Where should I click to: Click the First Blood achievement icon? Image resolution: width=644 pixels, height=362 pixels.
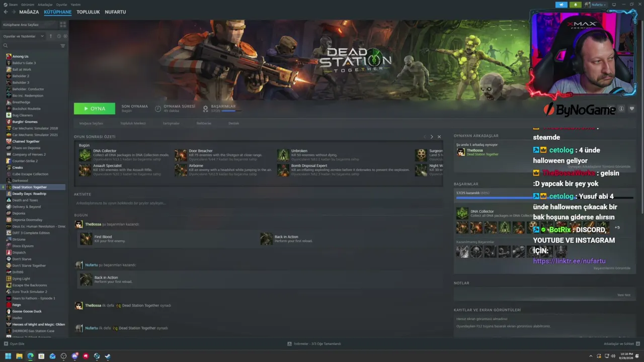tap(86, 239)
